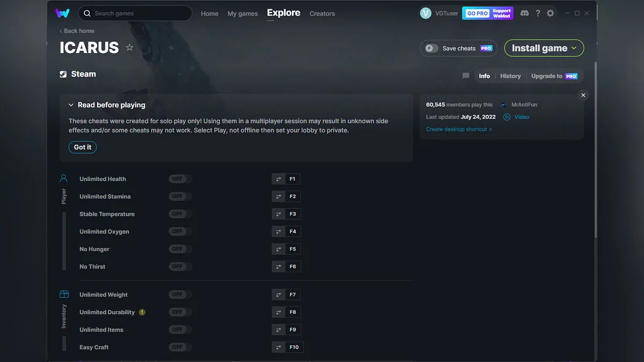The image size is (644, 362).
Task: Expand the Install game dropdown arrow
Action: point(574,48)
